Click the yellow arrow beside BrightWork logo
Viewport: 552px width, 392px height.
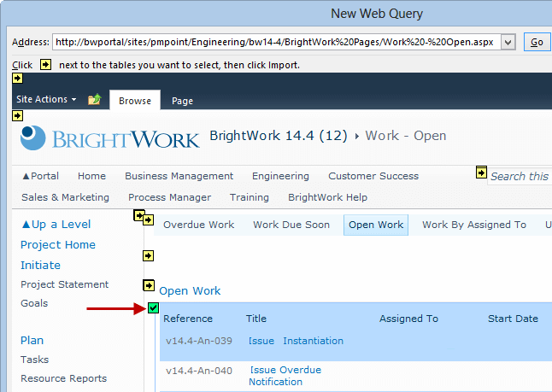coord(18,115)
